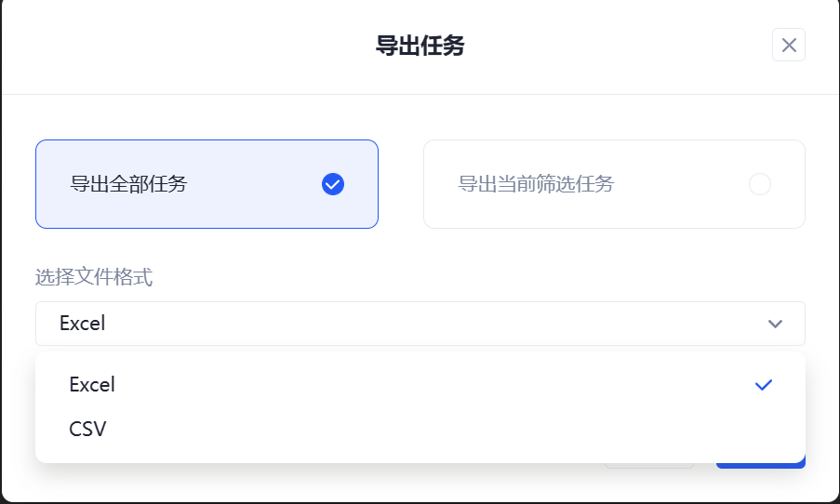
Task: Click Excel text inside the selected format field
Action: (x=83, y=324)
